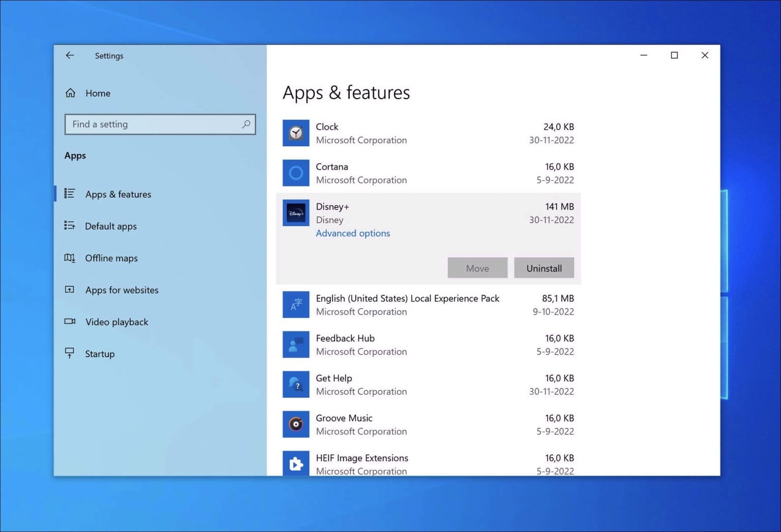Select the Clock app name

327,127
